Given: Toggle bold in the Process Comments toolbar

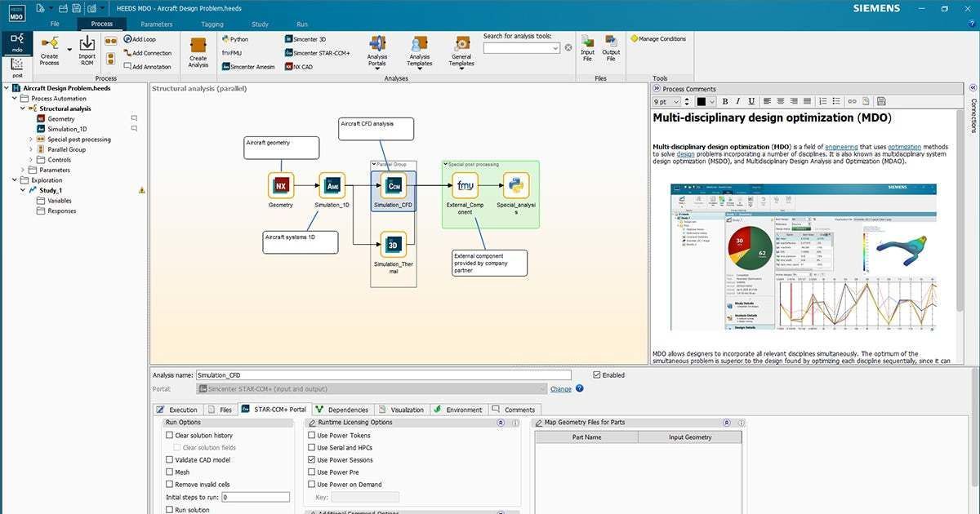Looking at the screenshot, I should tap(724, 101).
